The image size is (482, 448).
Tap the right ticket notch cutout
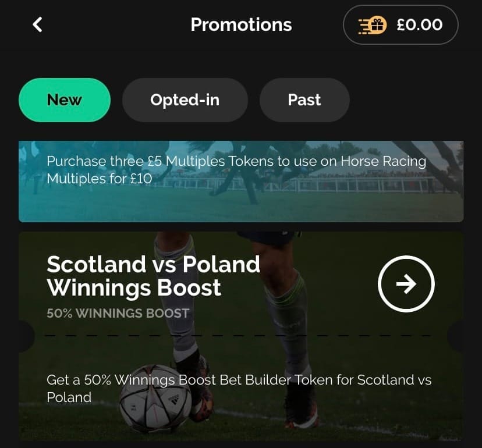point(456,336)
